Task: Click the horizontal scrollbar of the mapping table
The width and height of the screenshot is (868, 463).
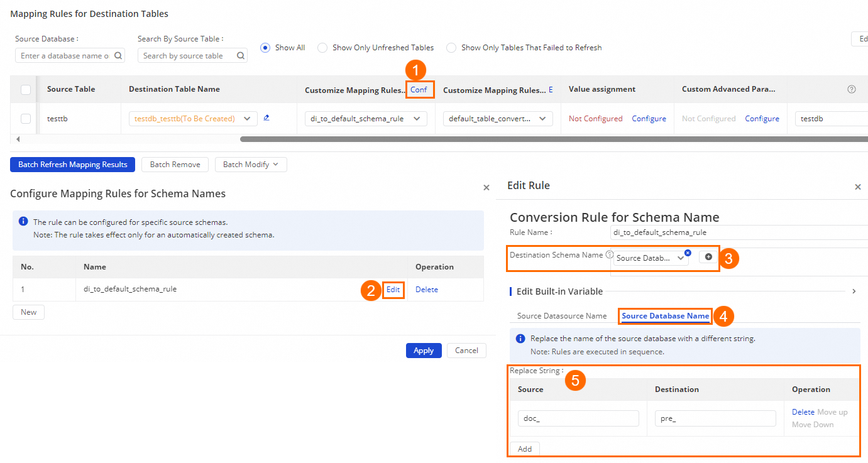Action: click(554, 139)
